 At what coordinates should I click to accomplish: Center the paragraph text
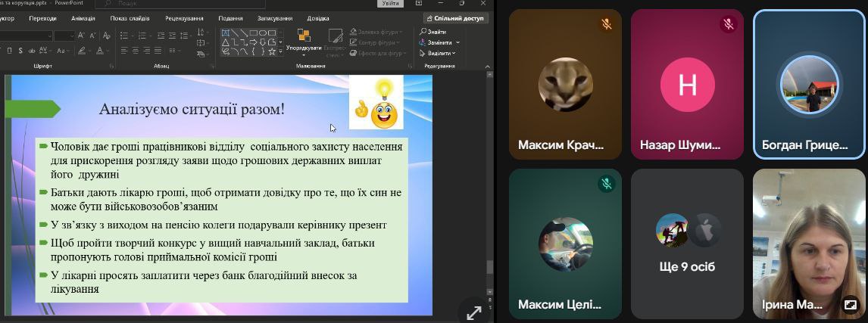136,51
